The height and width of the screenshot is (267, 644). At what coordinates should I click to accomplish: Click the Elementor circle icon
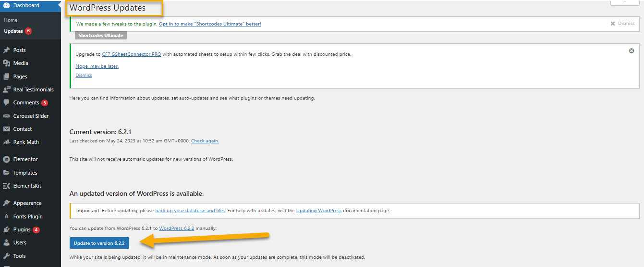[6, 159]
